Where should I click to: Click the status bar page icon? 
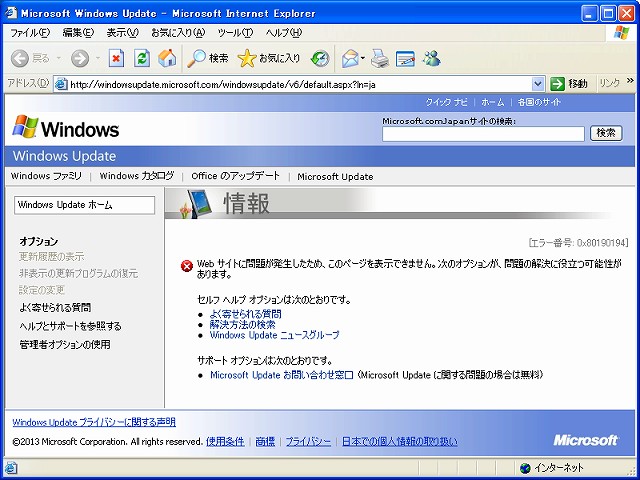(x=11, y=468)
